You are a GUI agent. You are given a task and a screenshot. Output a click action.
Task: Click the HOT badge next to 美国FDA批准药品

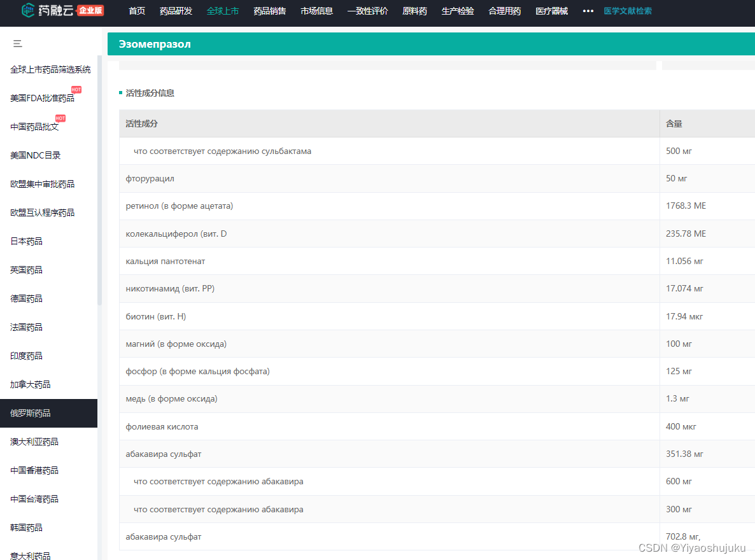click(76, 90)
